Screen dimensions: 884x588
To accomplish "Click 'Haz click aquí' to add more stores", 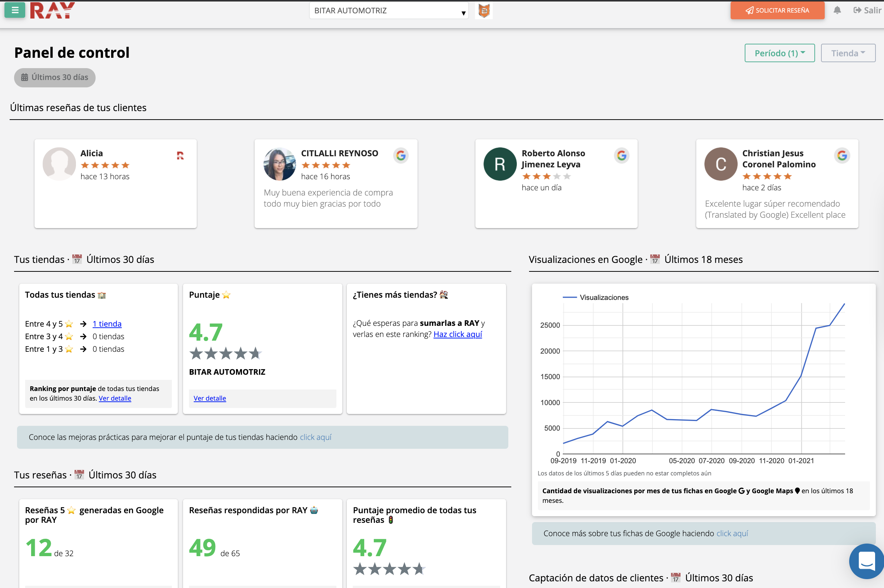I will point(458,334).
